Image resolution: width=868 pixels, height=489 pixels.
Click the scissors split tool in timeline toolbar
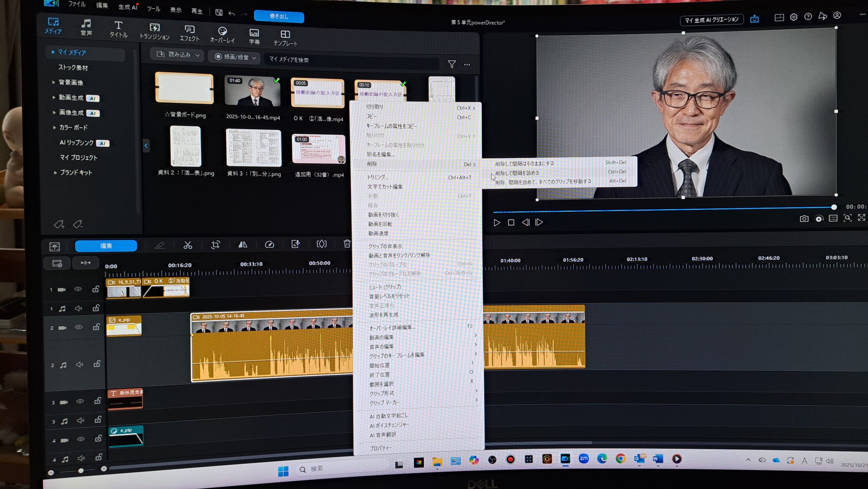188,245
